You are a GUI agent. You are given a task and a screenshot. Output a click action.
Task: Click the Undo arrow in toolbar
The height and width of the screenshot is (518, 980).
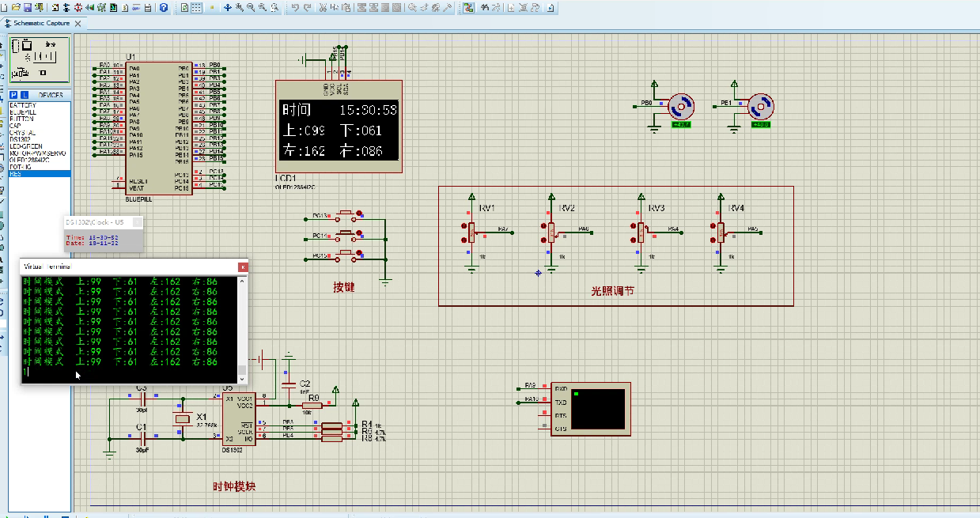[x=295, y=7]
